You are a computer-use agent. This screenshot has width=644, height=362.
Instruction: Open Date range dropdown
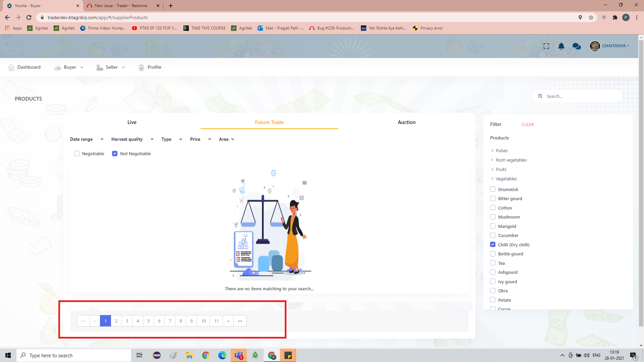click(87, 139)
